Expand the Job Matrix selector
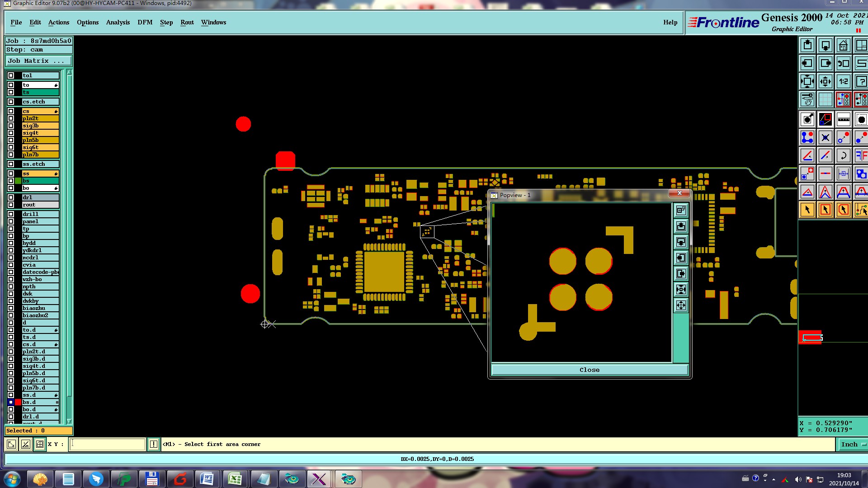This screenshot has height=488, width=868. 38,61
